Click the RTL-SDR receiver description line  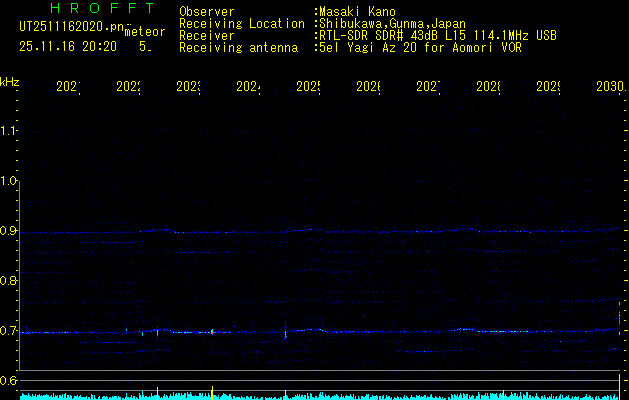[436, 35]
